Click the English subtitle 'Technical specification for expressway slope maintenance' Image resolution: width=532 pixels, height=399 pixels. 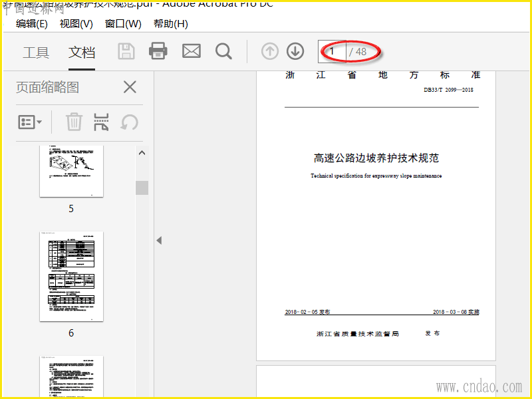[376, 176]
